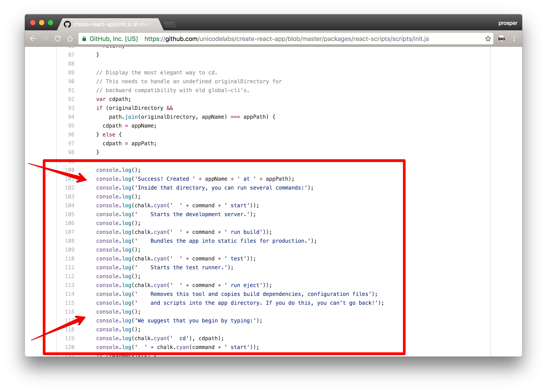Viewport: 547px width, 392px height.
Task: Click the yellow minimize window button
Action: (x=42, y=23)
